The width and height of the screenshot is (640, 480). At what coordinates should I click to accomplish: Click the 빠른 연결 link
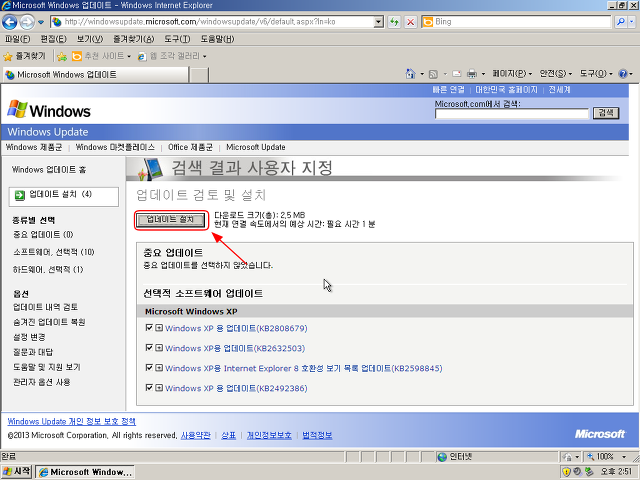point(448,90)
